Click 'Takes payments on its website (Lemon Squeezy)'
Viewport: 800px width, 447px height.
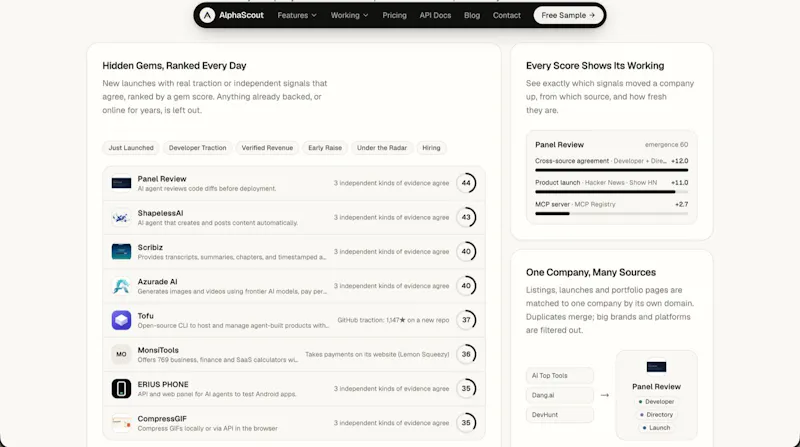pyautogui.click(x=377, y=354)
